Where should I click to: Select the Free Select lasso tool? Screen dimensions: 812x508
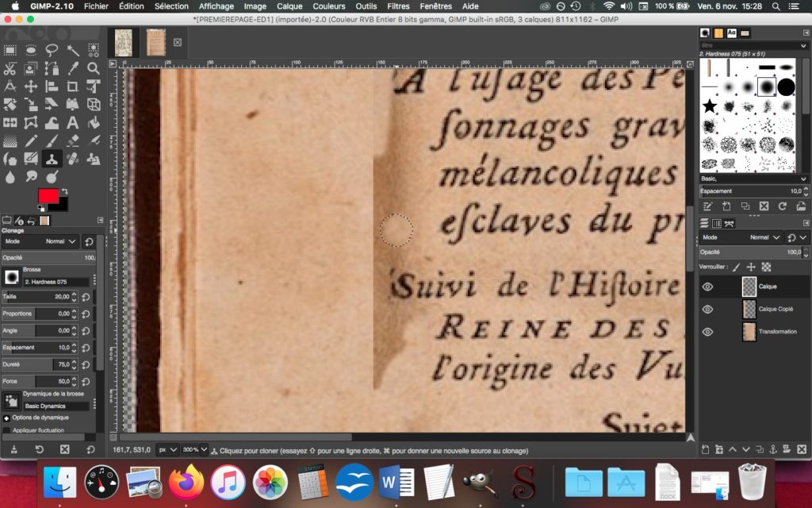pyautogui.click(x=52, y=50)
